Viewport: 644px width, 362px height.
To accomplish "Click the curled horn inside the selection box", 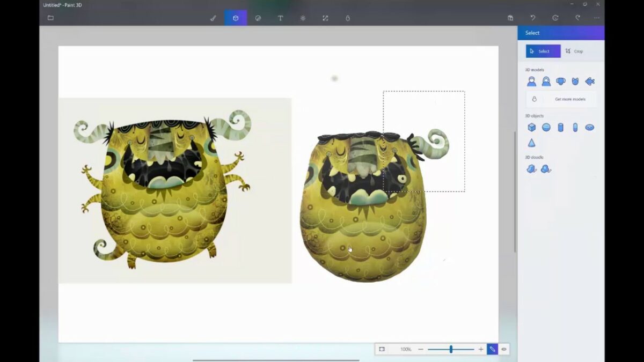I will click(432, 145).
